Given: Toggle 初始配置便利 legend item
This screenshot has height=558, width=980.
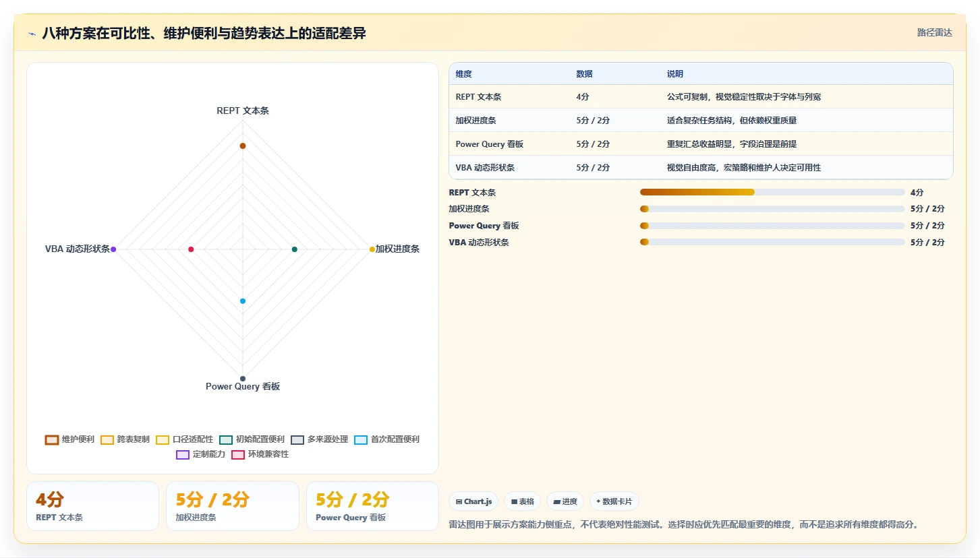Looking at the screenshot, I should pos(252,439).
